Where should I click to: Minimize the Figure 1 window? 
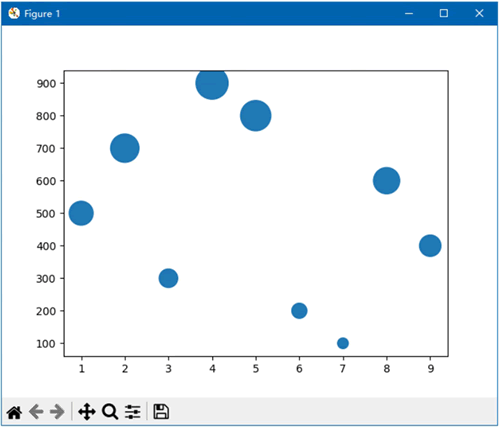[409, 13]
